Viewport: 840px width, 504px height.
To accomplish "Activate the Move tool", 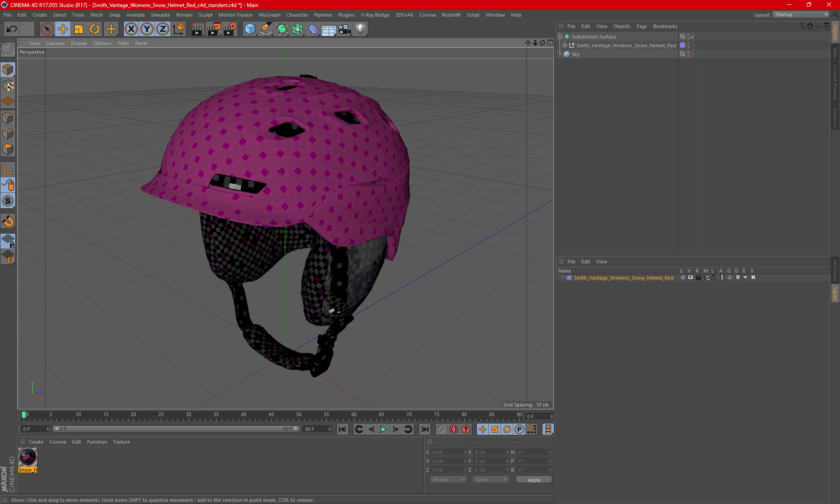I will click(63, 29).
